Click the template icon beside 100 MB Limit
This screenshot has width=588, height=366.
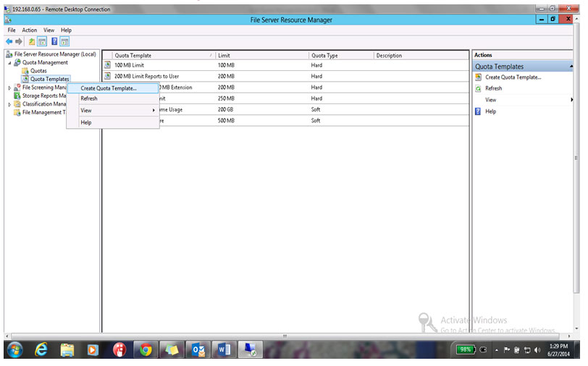[108, 65]
